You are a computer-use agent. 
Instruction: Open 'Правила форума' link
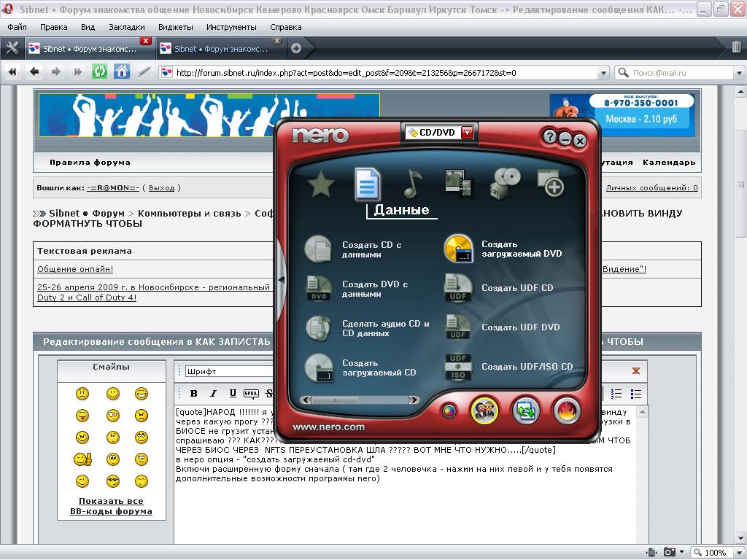(x=90, y=163)
